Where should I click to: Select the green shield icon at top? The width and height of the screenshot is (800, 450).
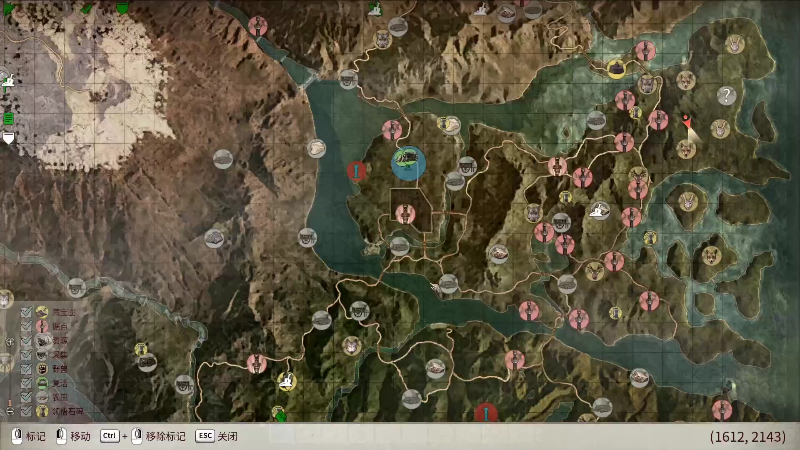coord(122,7)
